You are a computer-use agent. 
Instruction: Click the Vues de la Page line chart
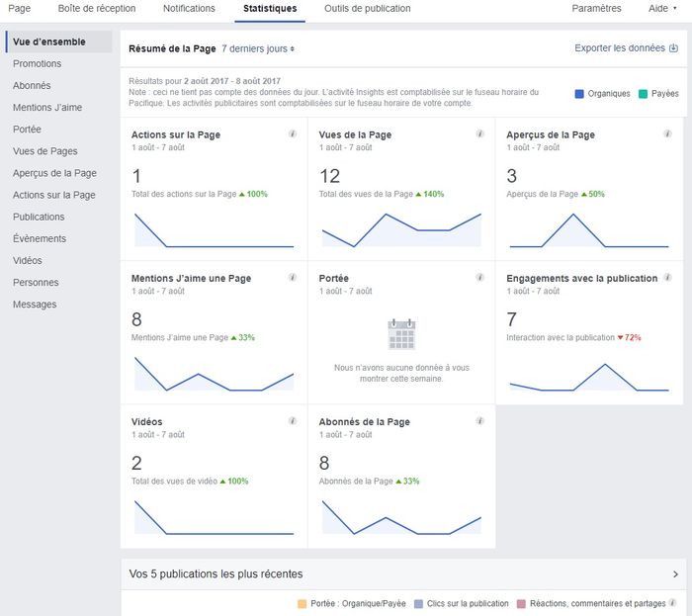(x=401, y=229)
